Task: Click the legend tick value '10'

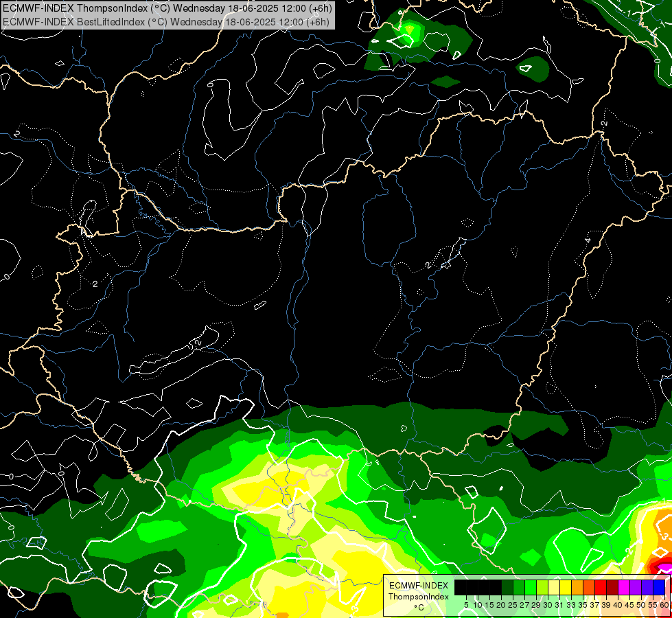Action: tap(478, 605)
